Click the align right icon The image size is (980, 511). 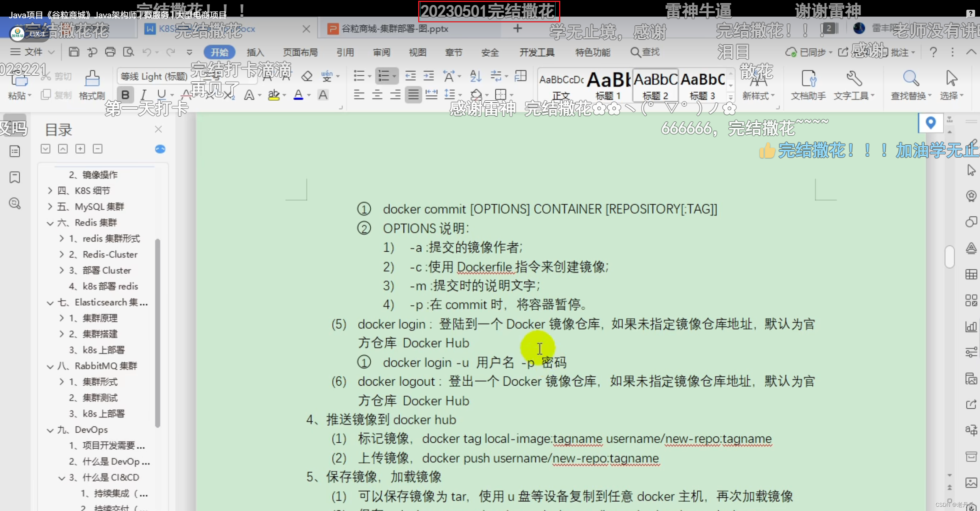coord(395,95)
